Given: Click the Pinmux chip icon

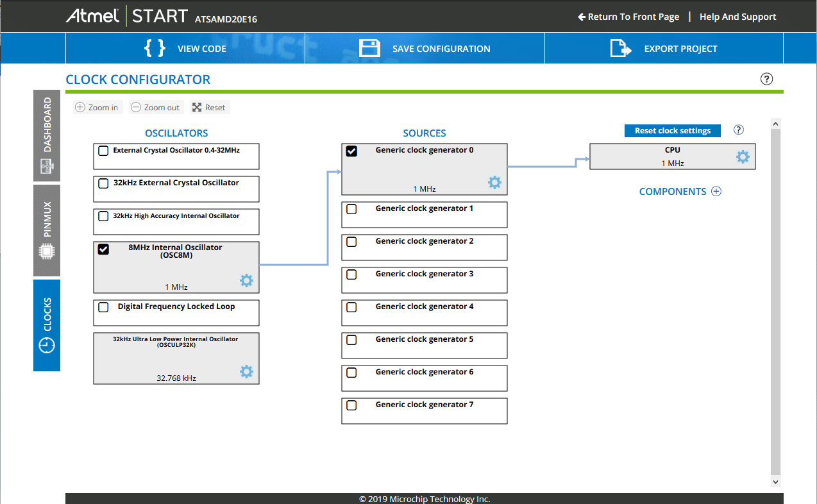Looking at the screenshot, I should coord(47,251).
